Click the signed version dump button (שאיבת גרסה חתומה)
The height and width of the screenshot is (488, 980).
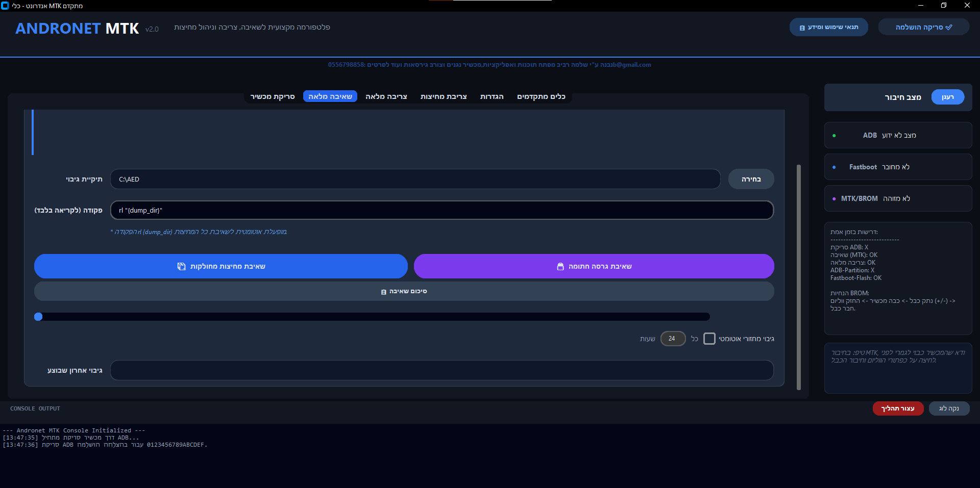click(594, 266)
